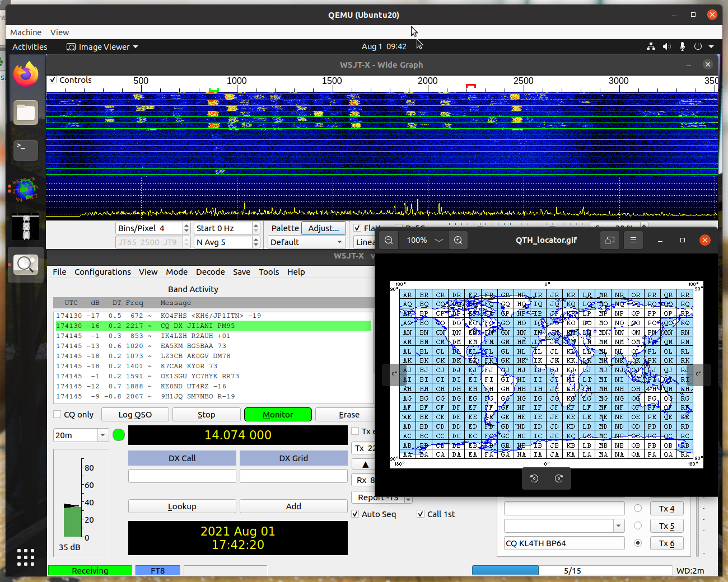Open the image viewer hamburger menu
728x582 pixels.
click(x=633, y=240)
